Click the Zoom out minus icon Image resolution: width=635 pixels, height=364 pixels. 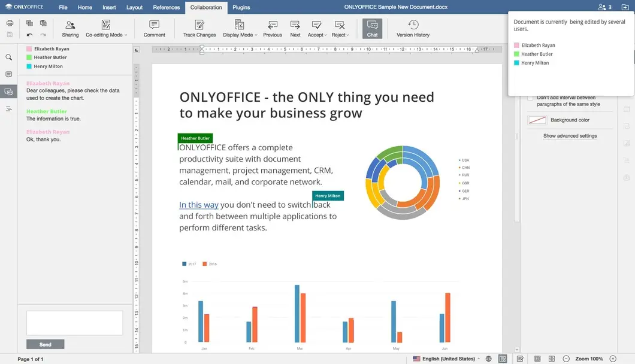[x=566, y=359]
